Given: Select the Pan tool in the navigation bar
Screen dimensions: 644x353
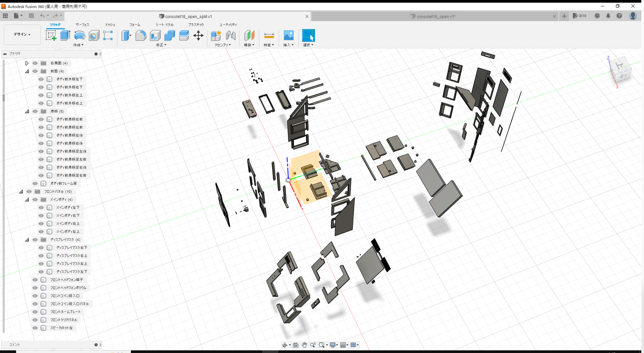Looking at the screenshot, I should pyautogui.click(x=304, y=345).
